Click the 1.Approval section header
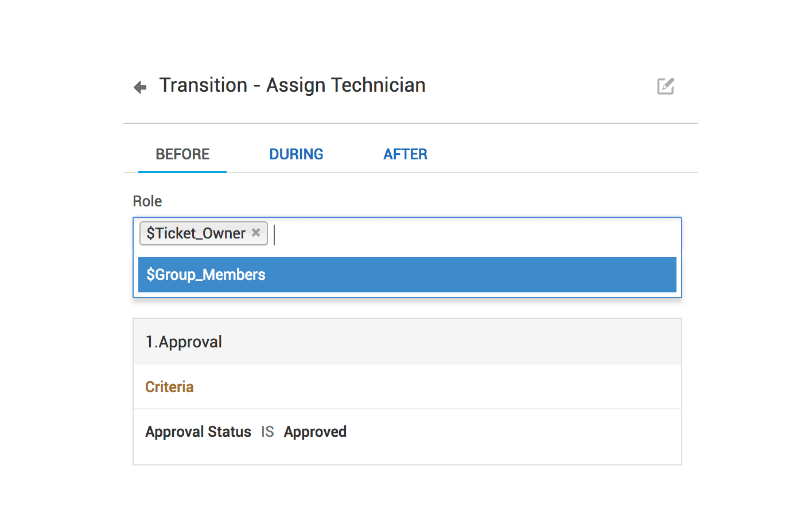Screen dimensions: 801x532 pyautogui.click(x=184, y=342)
